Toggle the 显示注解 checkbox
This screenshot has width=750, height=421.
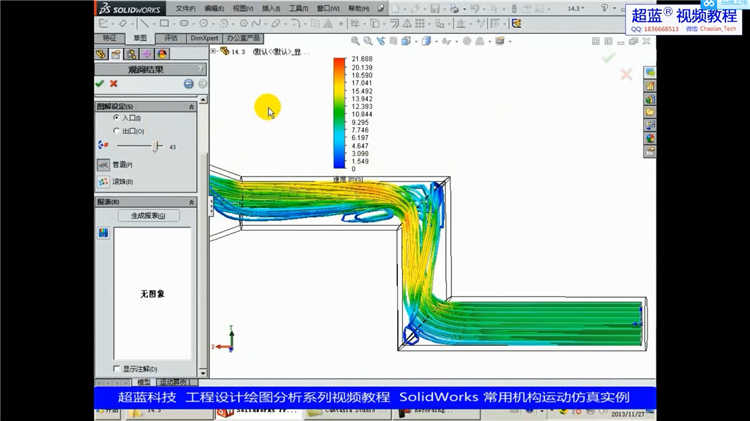tap(116, 369)
